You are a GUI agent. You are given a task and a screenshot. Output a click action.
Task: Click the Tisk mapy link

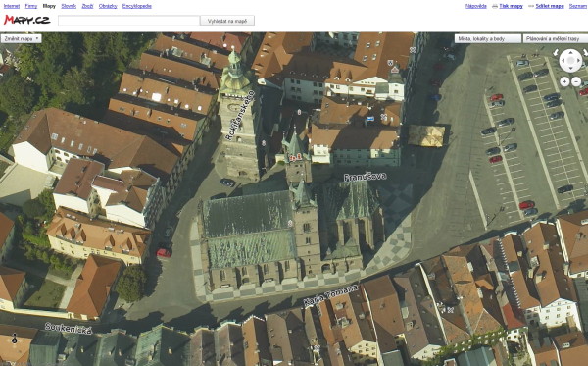(511, 6)
